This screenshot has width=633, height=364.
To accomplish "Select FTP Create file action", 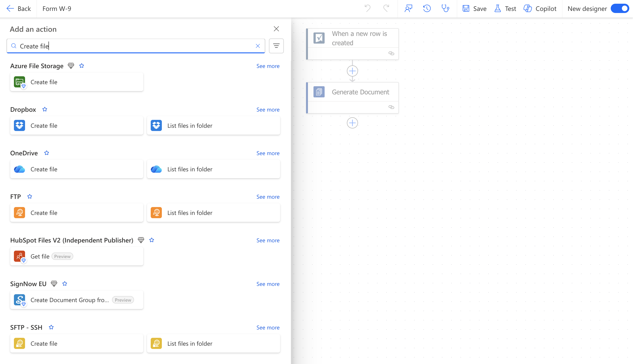I will point(77,213).
